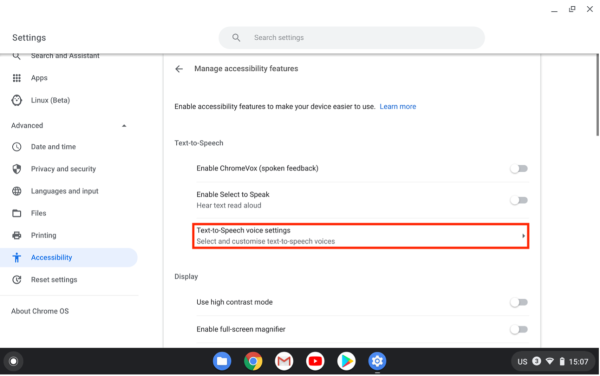The width and height of the screenshot is (600, 376).
Task: Click the Wi-Fi icon in status tray
Action: (549, 361)
